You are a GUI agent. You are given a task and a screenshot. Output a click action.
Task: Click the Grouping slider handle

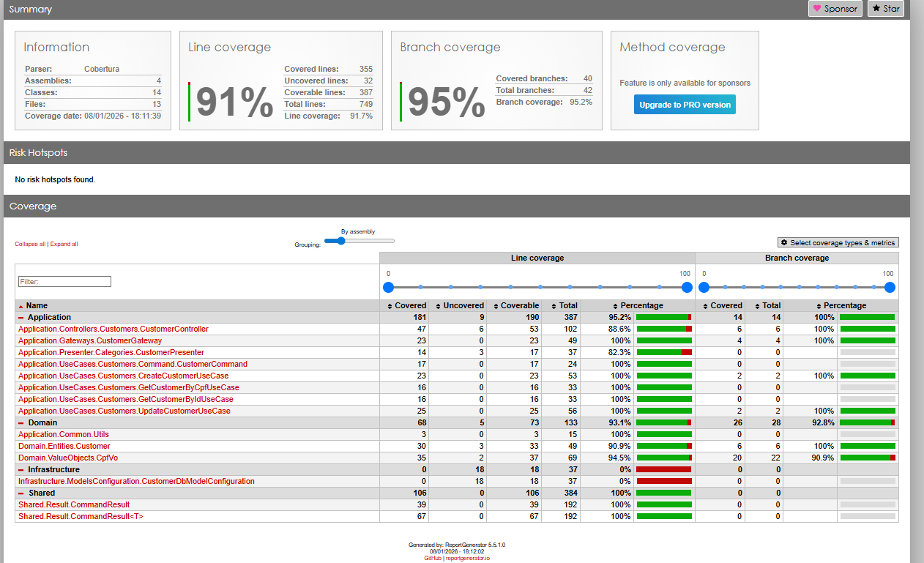point(340,241)
